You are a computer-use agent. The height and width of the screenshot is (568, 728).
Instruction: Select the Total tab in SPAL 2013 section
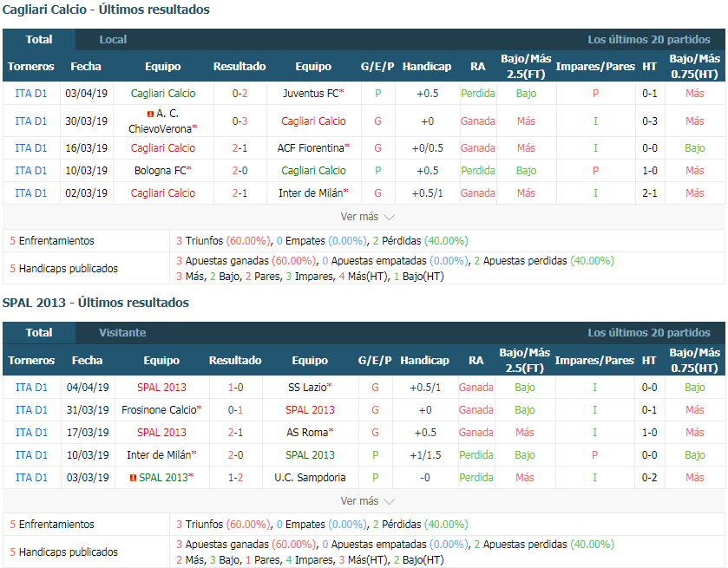39,333
